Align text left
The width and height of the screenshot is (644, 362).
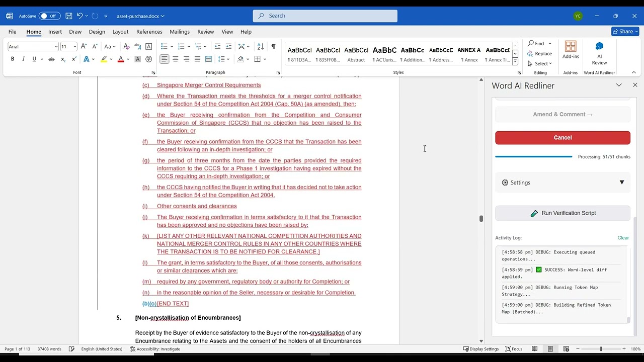point(165,59)
